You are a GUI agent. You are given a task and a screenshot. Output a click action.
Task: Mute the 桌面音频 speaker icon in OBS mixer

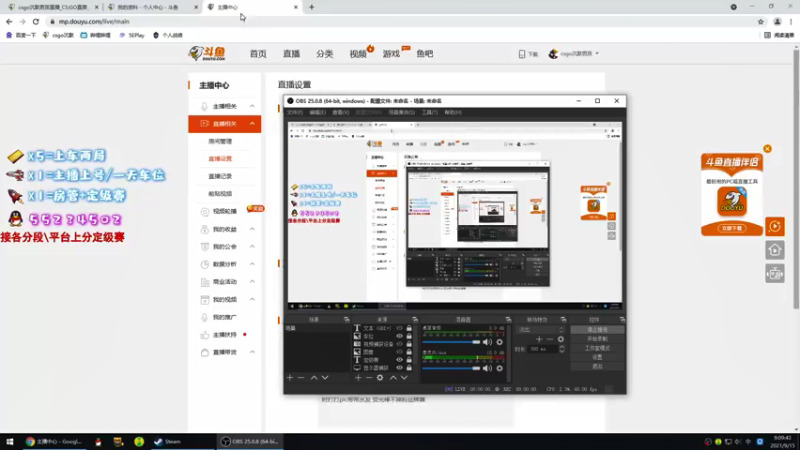click(x=487, y=342)
